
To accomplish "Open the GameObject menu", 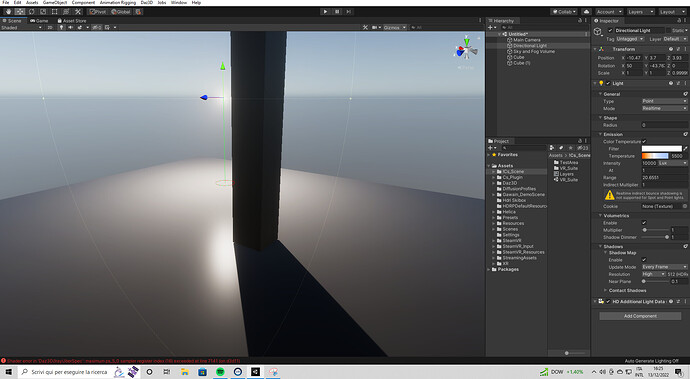I will (55, 3).
